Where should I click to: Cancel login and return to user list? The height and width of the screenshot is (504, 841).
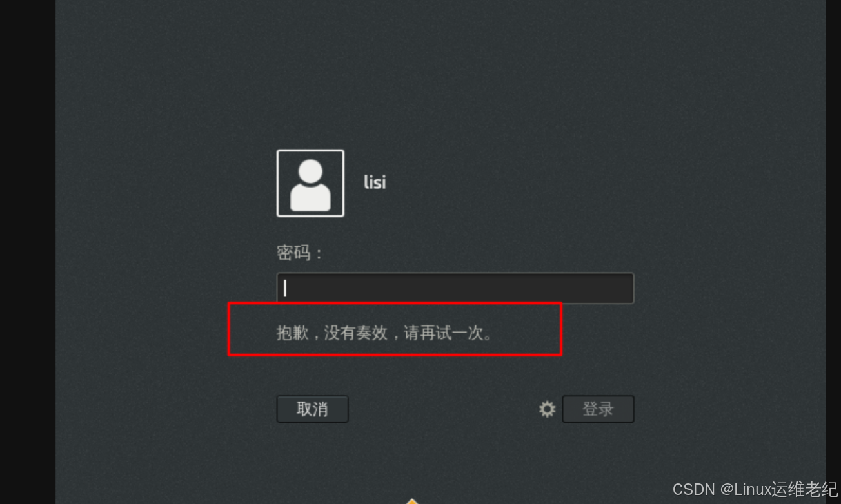(x=312, y=409)
